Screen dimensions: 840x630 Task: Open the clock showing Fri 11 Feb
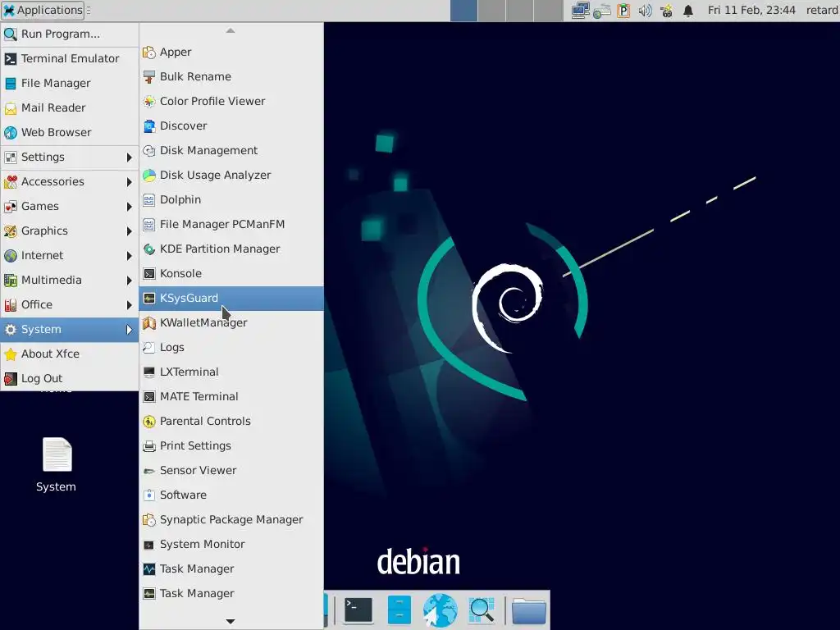751,10
